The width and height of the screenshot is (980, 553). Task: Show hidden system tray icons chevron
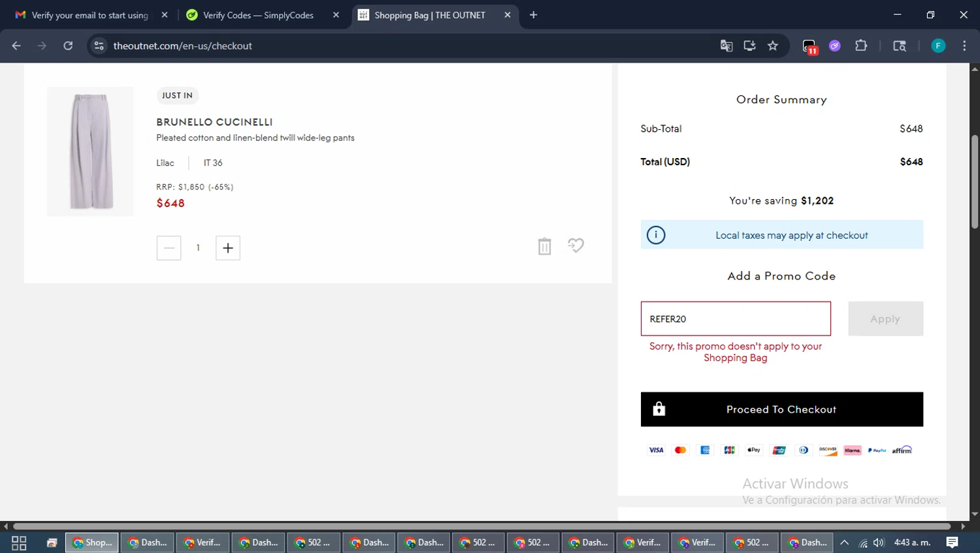click(844, 543)
